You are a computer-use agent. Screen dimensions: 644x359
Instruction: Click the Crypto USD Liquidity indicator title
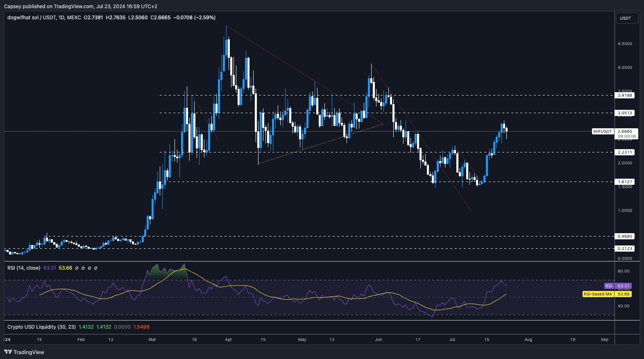[41, 327]
